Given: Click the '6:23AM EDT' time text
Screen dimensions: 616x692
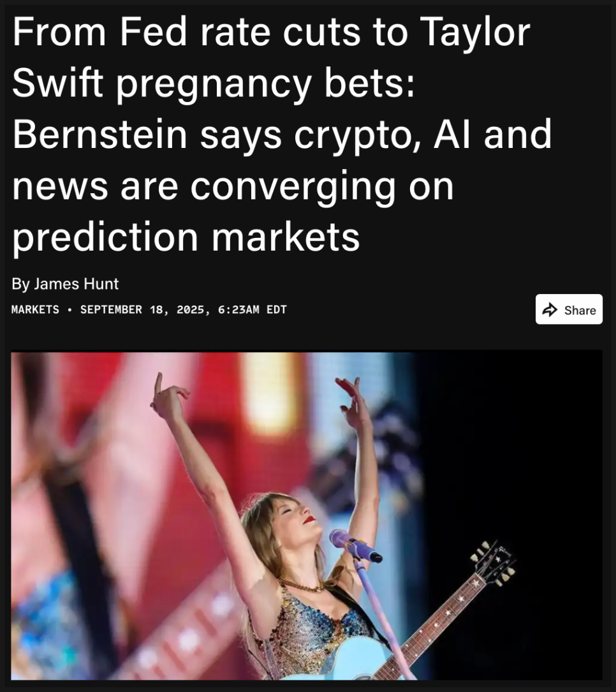Looking at the screenshot, I should [253, 309].
